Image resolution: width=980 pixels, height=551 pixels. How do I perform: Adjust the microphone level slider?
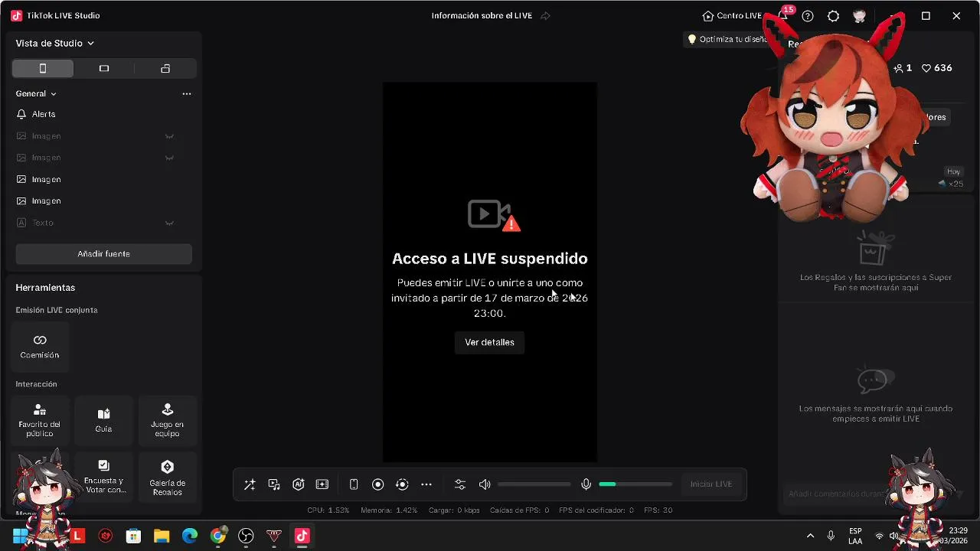[635, 484]
